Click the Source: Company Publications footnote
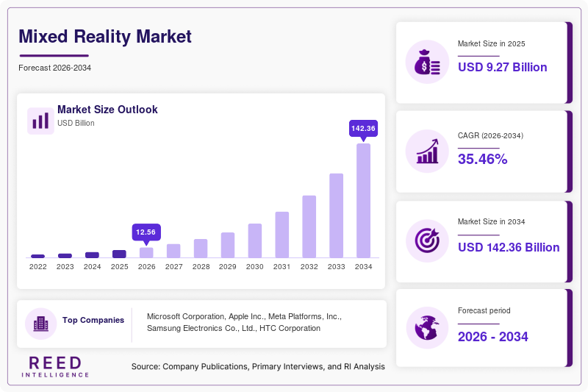The width and height of the screenshot is (588, 392). 258,366
